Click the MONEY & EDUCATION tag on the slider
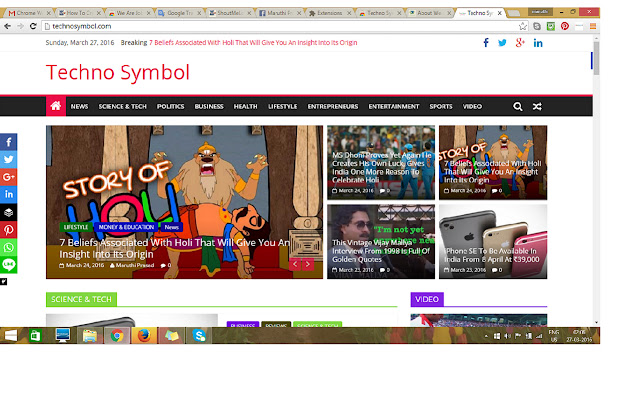 pyautogui.click(x=126, y=227)
